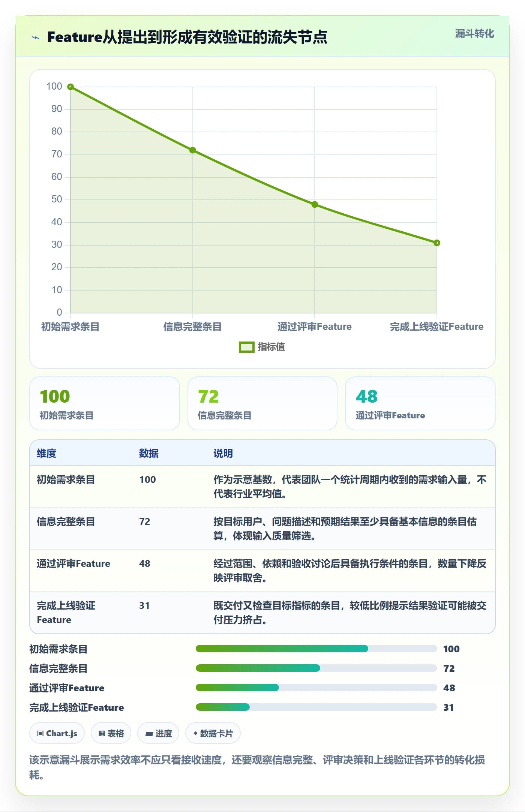Toggle the 指标值 legend item under the chart
Viewport: 525px width, 812px height.
[x=262, y=347]
